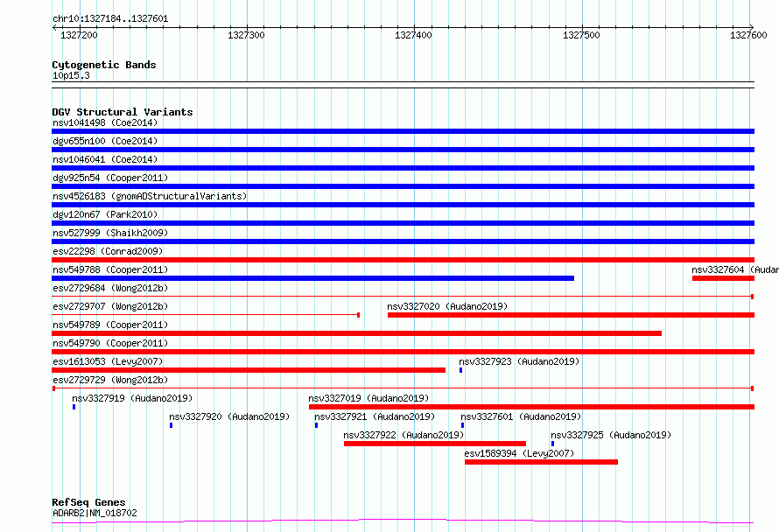779x532 pixels.
Task: Click the nsv549788 (Cooper2011) label
Action: (110, 269)
